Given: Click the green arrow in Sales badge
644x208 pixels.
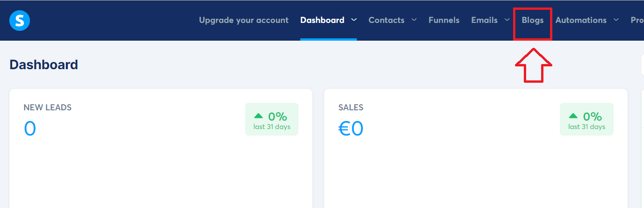Looking at the screenshot, I should [573, 116].
